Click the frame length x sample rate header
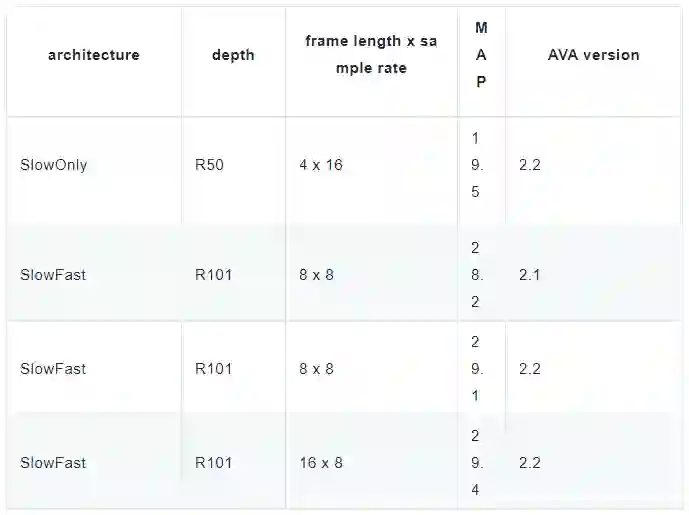The image size is (689, 515). pyautogui.click(x=371, y=55)
